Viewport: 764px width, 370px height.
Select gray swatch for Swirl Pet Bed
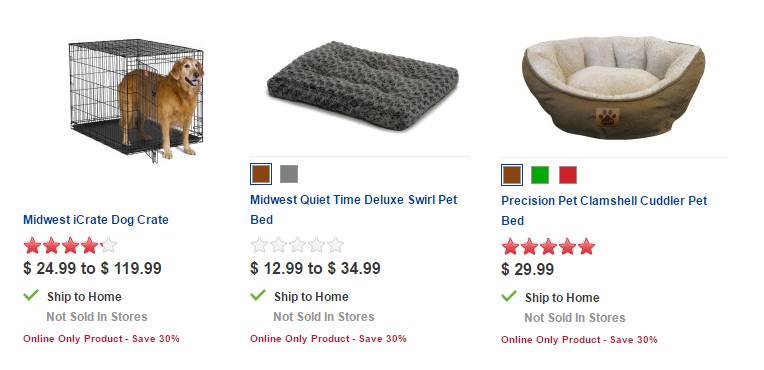[x=289, y=174]
